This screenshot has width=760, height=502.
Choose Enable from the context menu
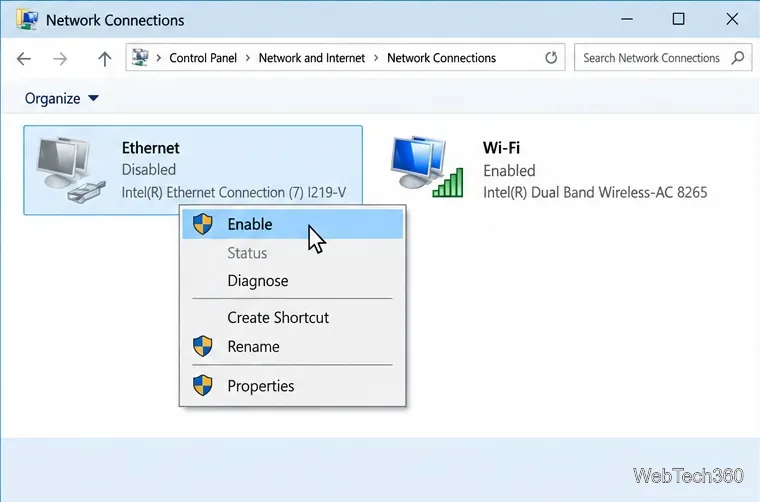(292, 224)
